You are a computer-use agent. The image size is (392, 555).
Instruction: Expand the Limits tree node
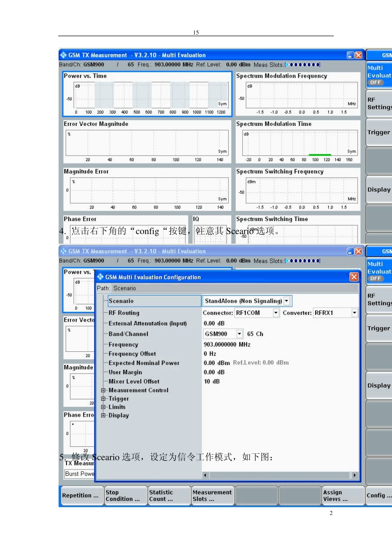point(104,407)
